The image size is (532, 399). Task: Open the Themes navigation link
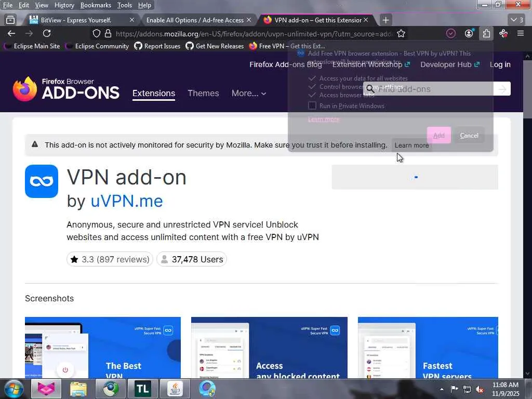click(x=203, y=94)
